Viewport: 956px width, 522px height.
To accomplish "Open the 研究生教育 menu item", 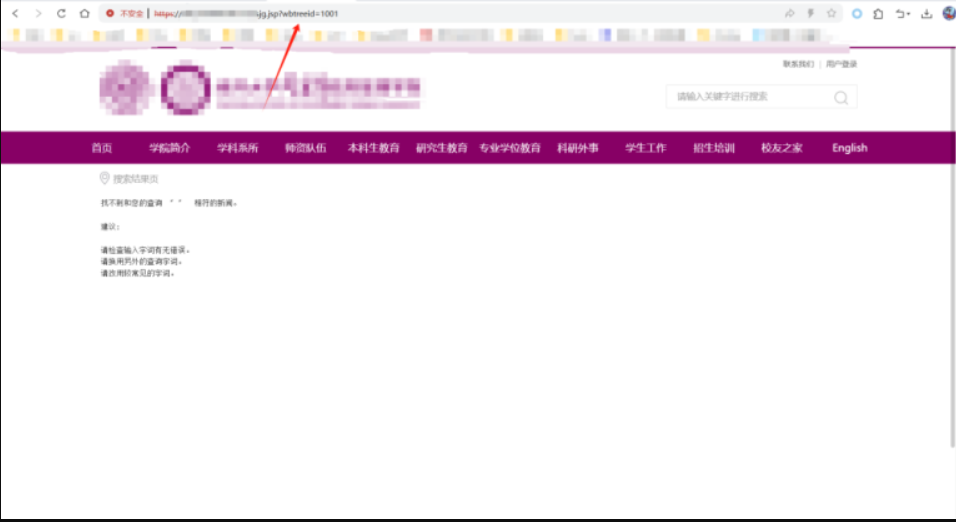I will click(x=441, y=148).
